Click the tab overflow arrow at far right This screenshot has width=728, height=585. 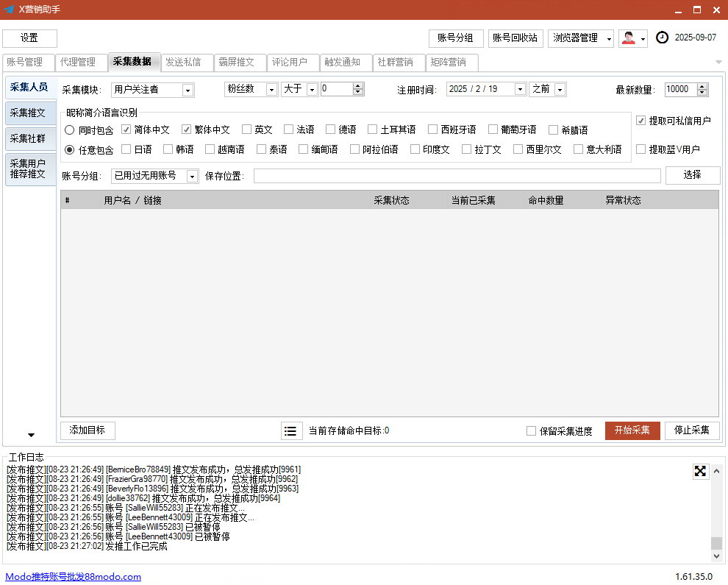click(718, 62)
